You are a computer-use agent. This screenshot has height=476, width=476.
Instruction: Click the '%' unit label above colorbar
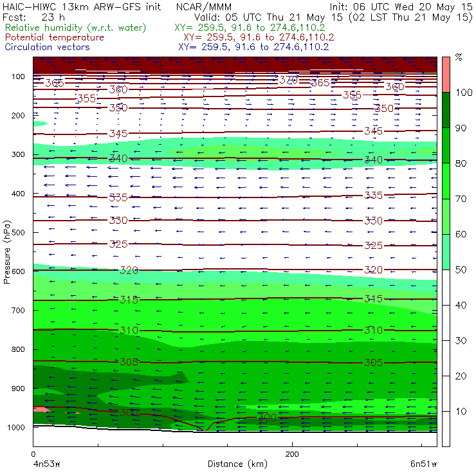(459, 57)
